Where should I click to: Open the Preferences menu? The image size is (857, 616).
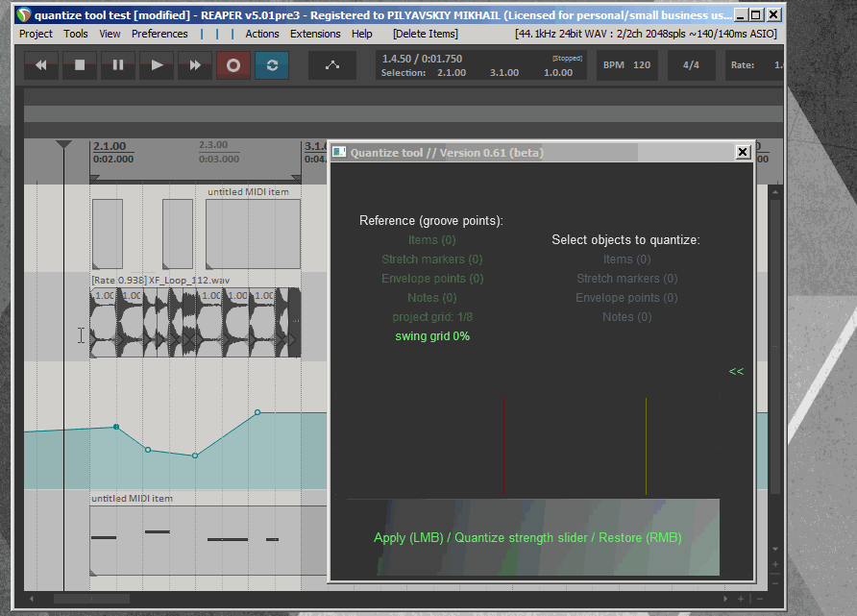tap(159, 34)
